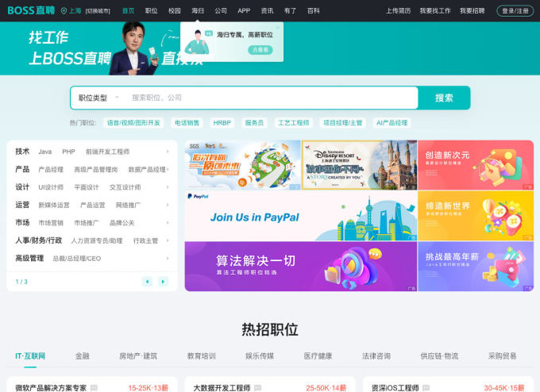Expand the 设计 category row arrow
This screenshot has height=392, width=540.
(x=168, y=187)
